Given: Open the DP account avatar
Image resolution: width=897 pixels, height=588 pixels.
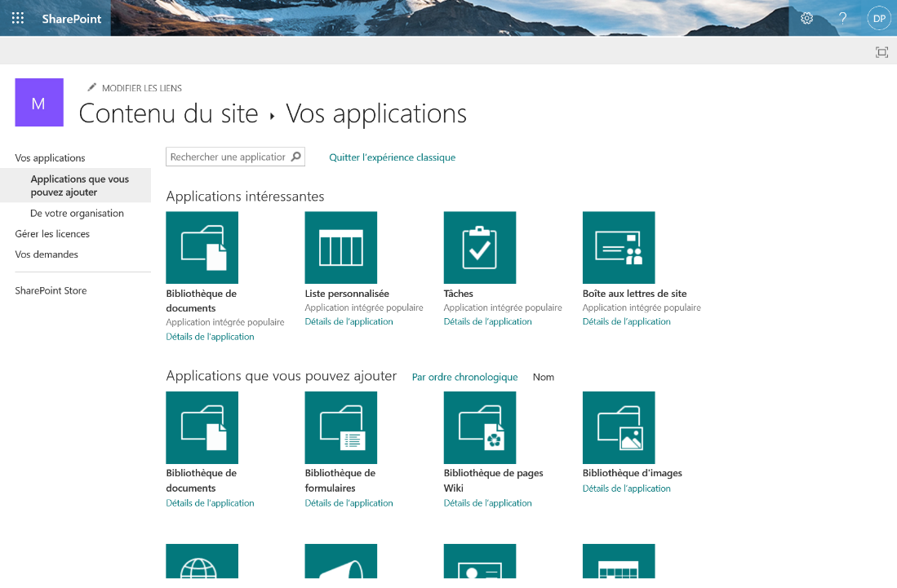Looking at the screenshot, I should 879,18.
